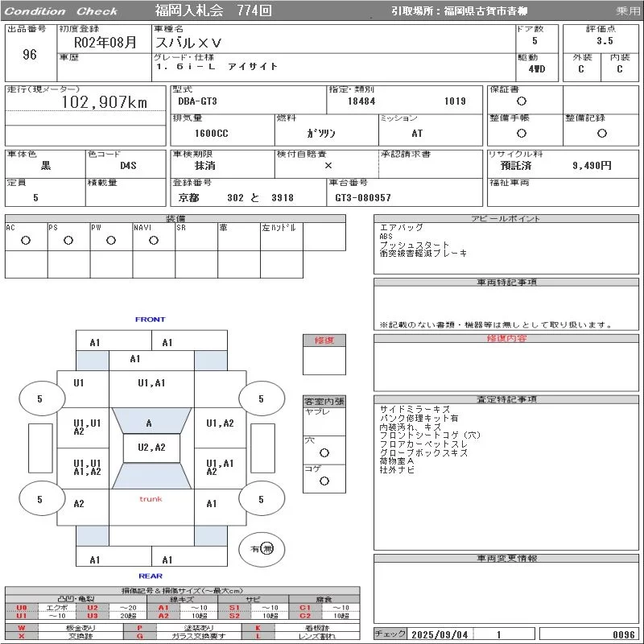The width and height of the screenshot is (644, 644).
Task: Select the displacement 1600CC
Action: 212,134
